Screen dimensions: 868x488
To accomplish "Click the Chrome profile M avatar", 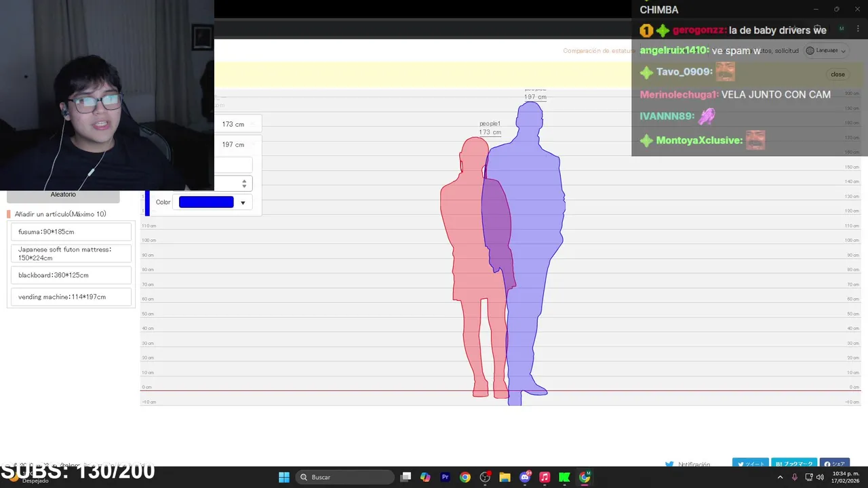I will coord(842,29).
